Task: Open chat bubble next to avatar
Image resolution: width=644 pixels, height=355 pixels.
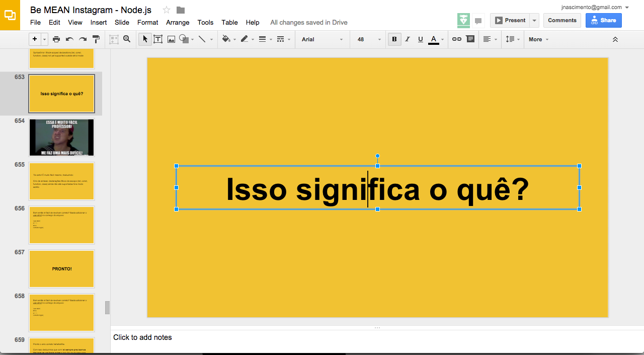Action: coord(478,21)
